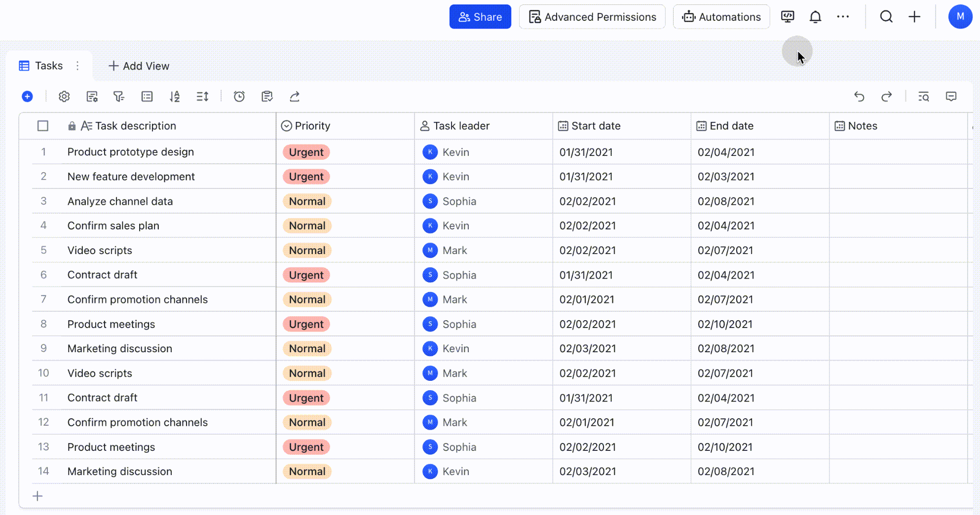This screenshot has height=515, width=980.
Task: Click the Share button
Action: click(x=480, y=17)
